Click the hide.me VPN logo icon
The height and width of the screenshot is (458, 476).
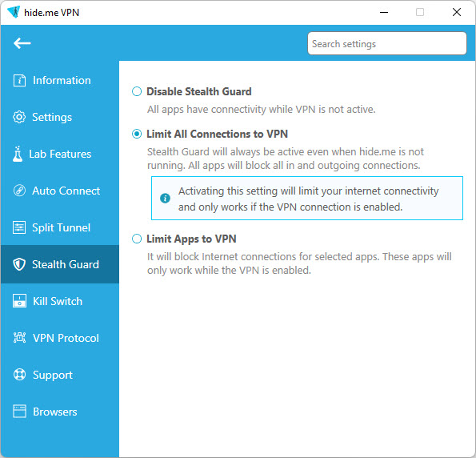point(14,12)
